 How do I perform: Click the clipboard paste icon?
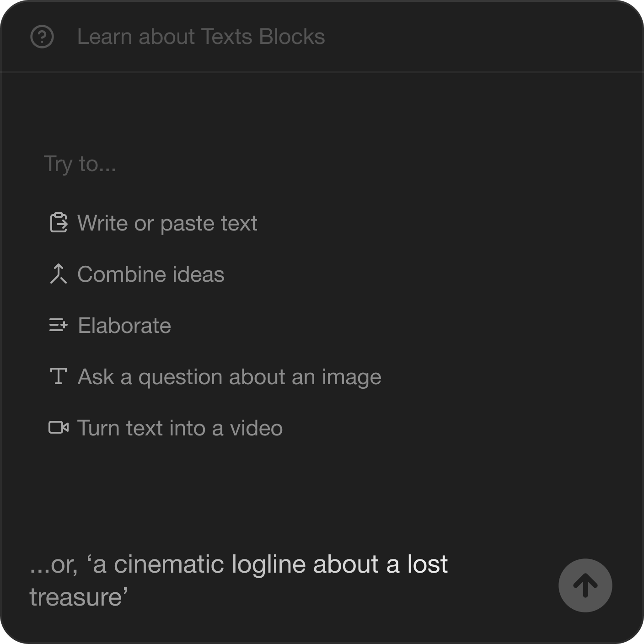(59, 223)
